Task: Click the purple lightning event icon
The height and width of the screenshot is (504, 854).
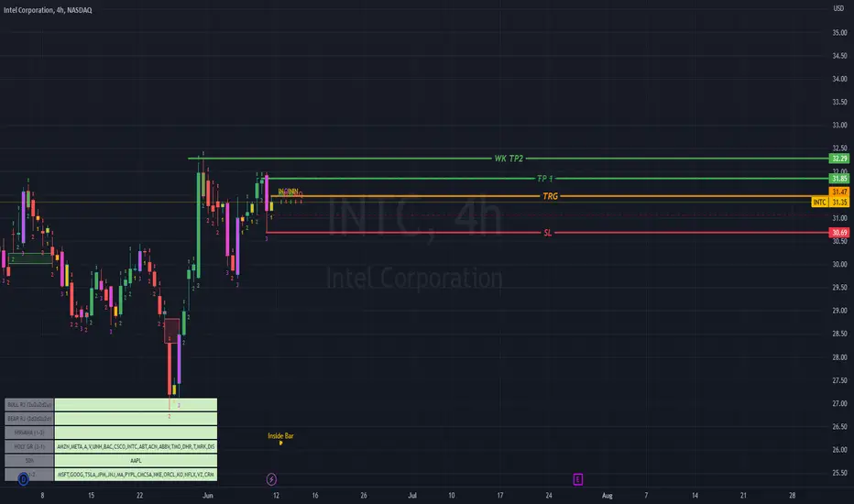Action: coord(271,479)
